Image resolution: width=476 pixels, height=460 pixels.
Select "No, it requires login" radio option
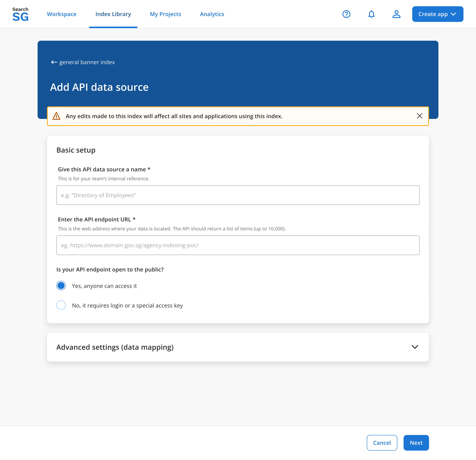61,305
